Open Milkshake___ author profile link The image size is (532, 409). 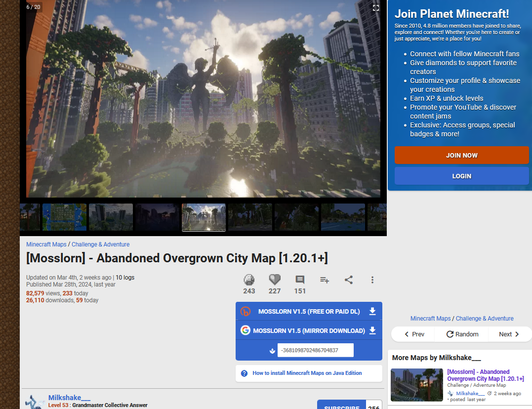click(x=69, y=398)
